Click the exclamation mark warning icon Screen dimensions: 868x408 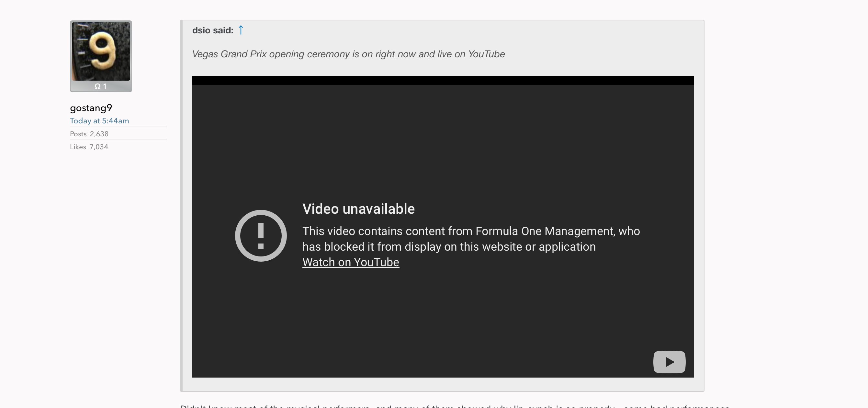click(261, 235)
